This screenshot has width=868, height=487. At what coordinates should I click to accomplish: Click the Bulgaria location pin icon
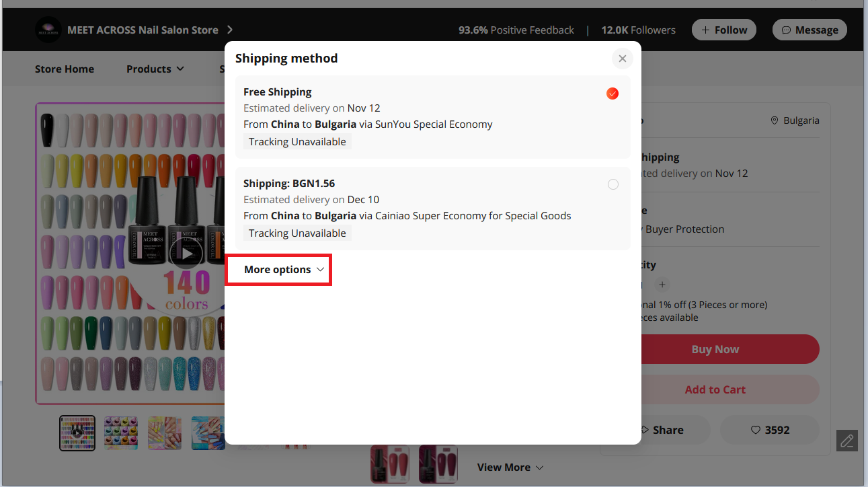click(x=775, y=120)
